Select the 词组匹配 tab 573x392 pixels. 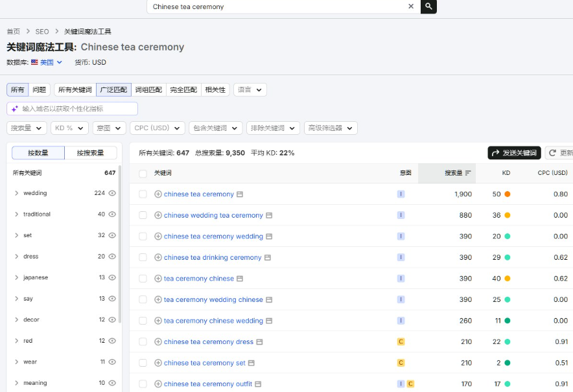tap(148, 90)
